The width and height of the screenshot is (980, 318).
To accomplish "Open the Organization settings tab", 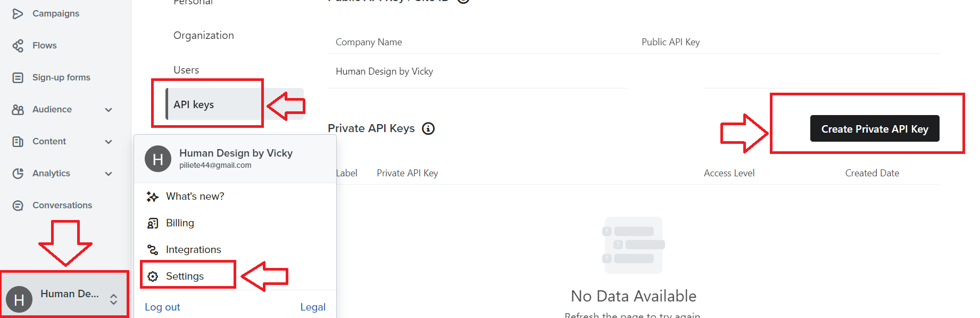I will point(204,35).
